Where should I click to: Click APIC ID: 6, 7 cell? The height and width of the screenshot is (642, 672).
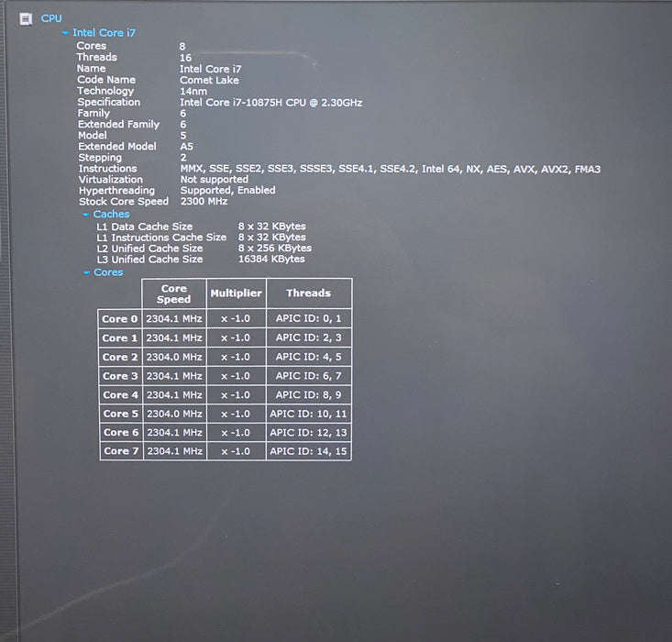pos(309,376)
